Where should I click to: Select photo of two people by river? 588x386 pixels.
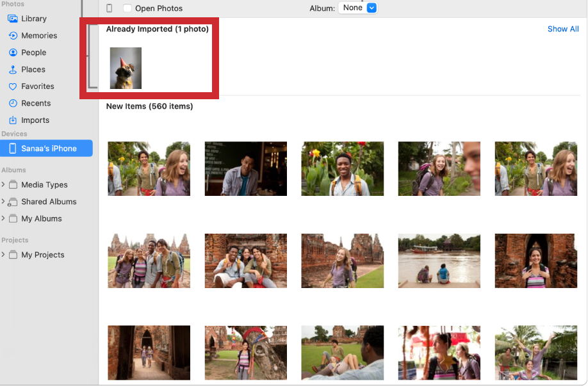[x=439, y=261]
